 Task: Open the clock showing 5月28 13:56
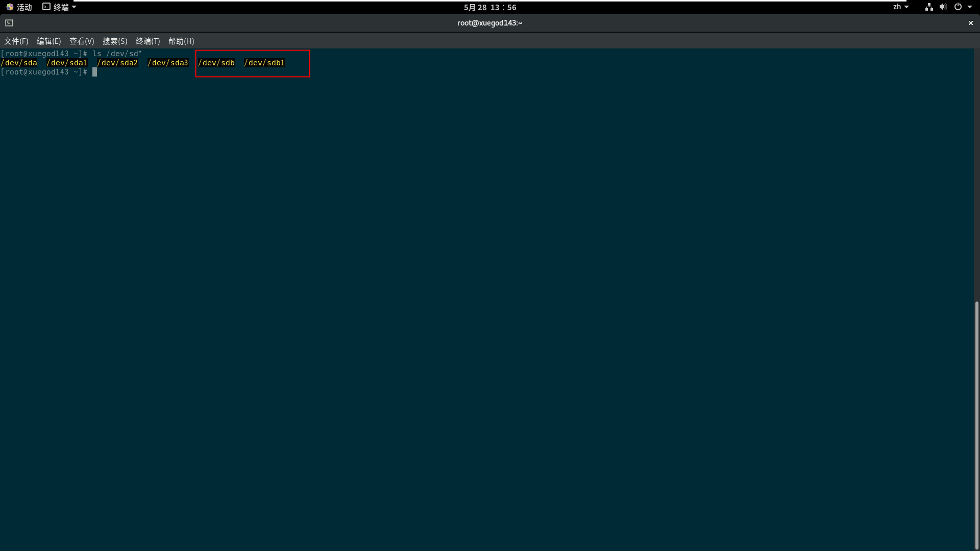tap(489, 7)
